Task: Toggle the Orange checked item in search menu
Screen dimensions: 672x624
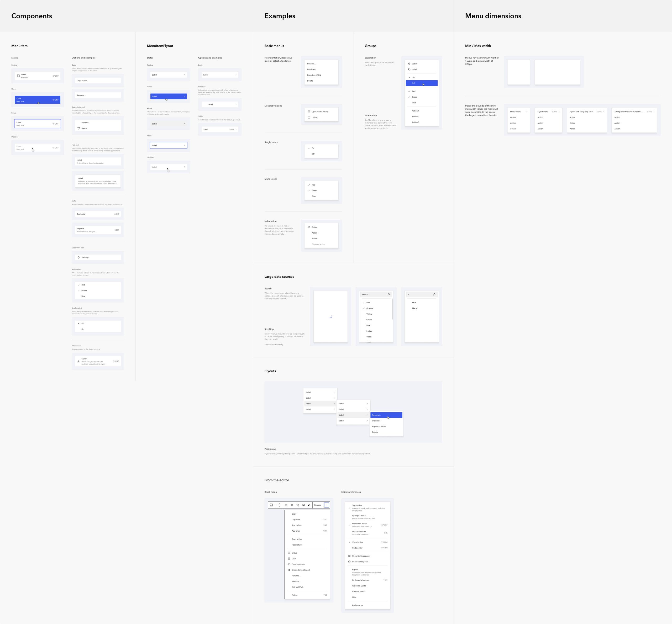Action: point(370,308)
